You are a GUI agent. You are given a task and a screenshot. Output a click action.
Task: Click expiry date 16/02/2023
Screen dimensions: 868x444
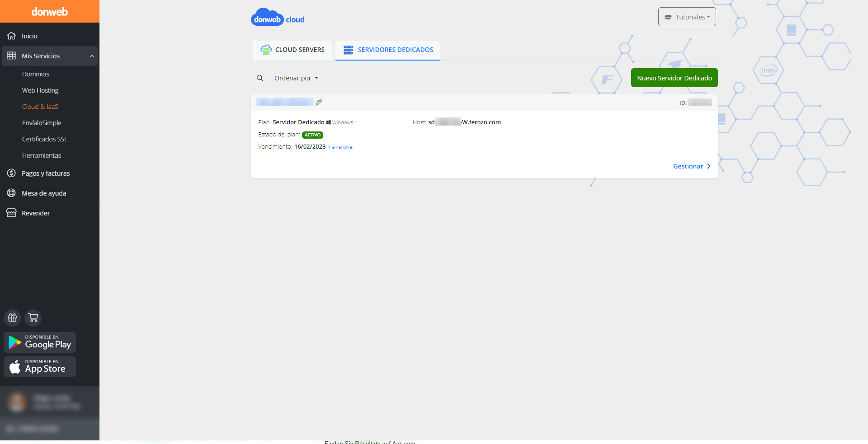click(x=310, y=146)
